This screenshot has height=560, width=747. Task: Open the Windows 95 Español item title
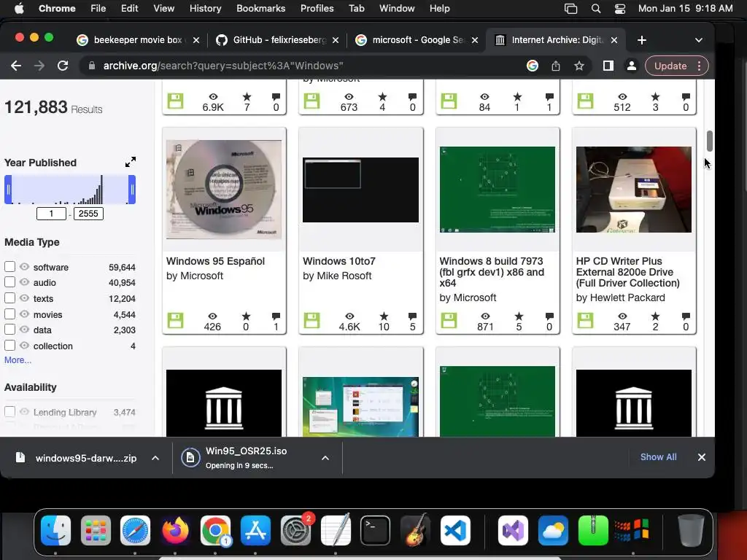(215, 261)
